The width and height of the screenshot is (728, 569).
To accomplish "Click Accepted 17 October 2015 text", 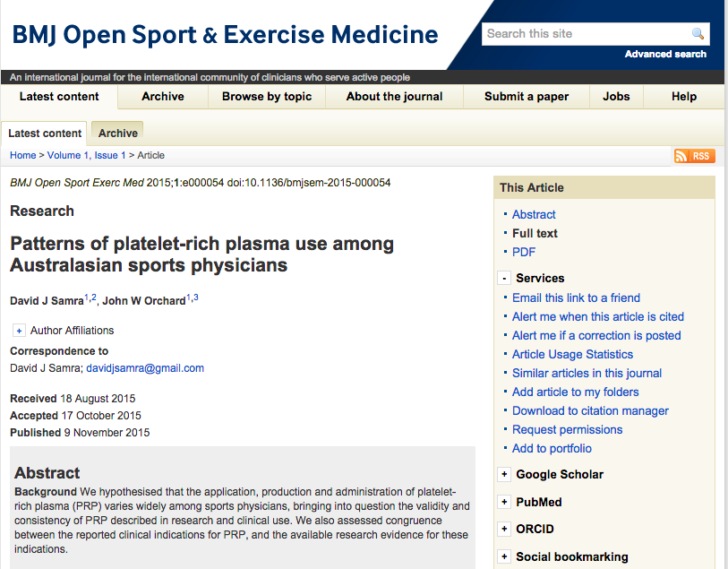I will 75,416.
